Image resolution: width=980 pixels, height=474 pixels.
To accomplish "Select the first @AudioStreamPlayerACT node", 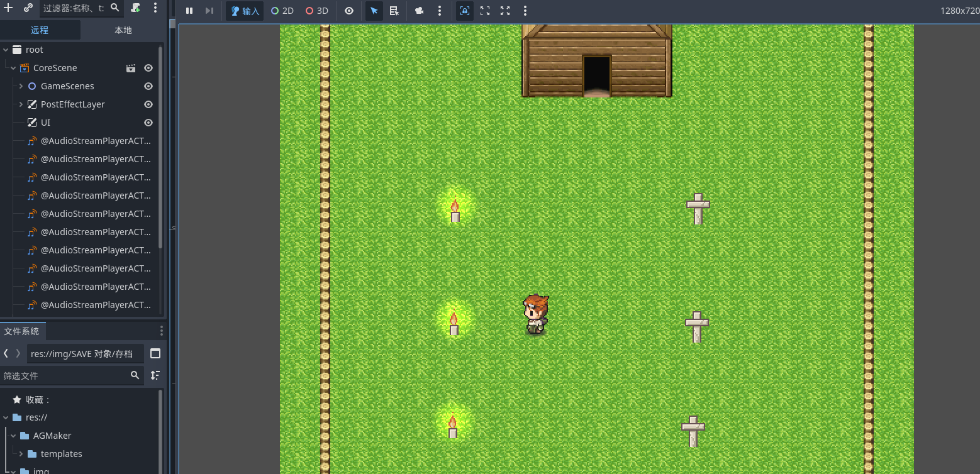I will click(x=96, y=141).
